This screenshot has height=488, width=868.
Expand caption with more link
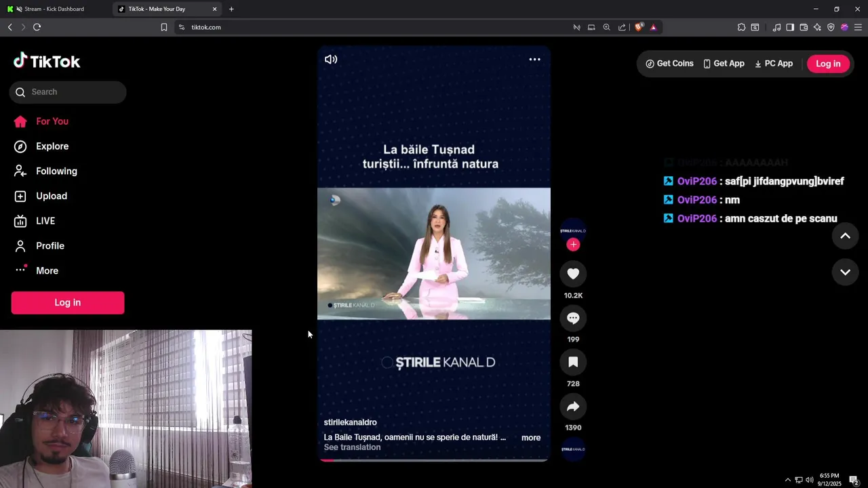point(531,438)
